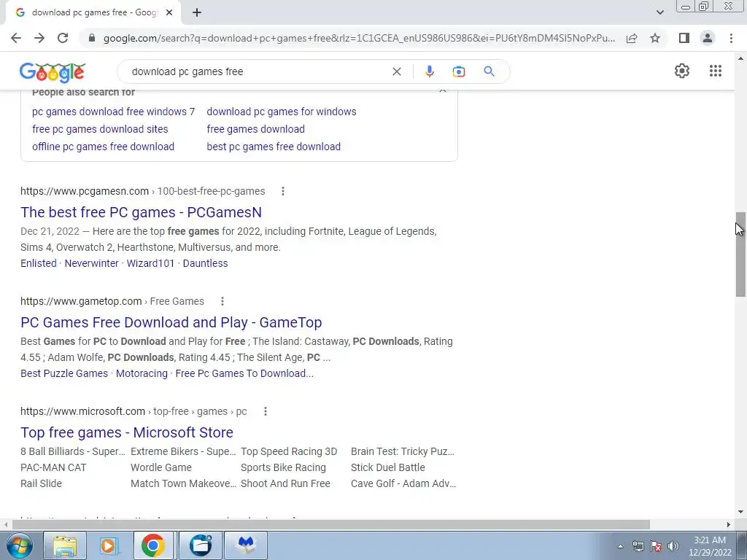Open 'free games download' suggestion
The height and width of the screenshot is (560, 747).
[256, 129]
